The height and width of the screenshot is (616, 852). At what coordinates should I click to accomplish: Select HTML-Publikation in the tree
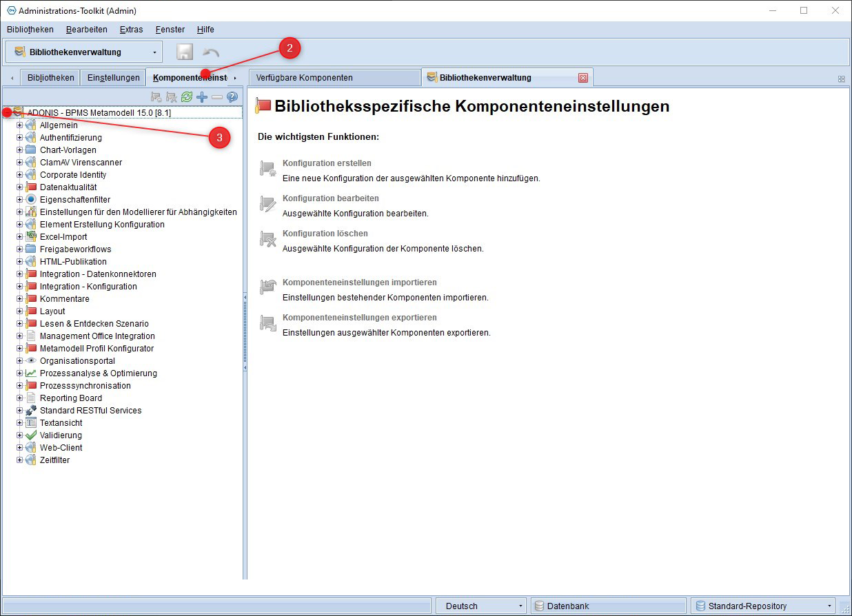click(x=73, y=262)
